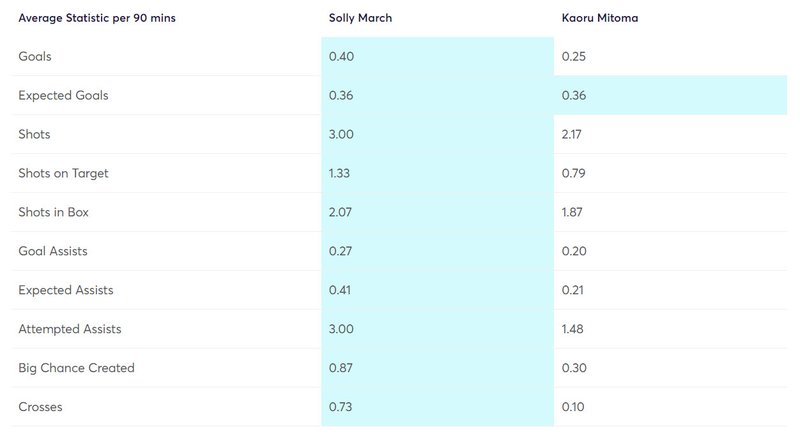Viewport: 800px width, 436px height.
Task: Select Kaoru Mitoma's Shots on Target 0.79
Action: pyautogui.click(x=573, y=173)
